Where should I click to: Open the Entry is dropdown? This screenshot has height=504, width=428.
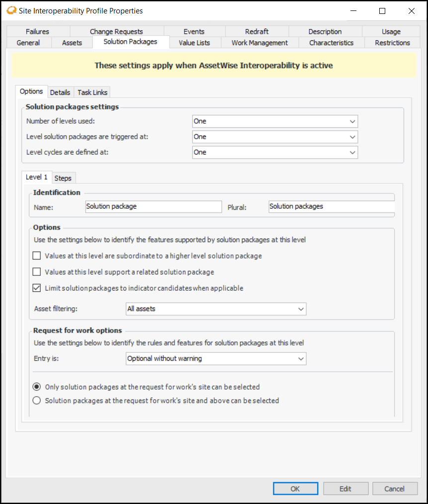pos(216,359)
